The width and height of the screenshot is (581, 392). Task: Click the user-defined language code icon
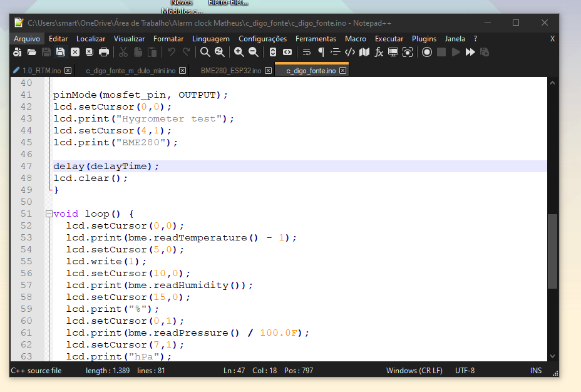(350, 52)
